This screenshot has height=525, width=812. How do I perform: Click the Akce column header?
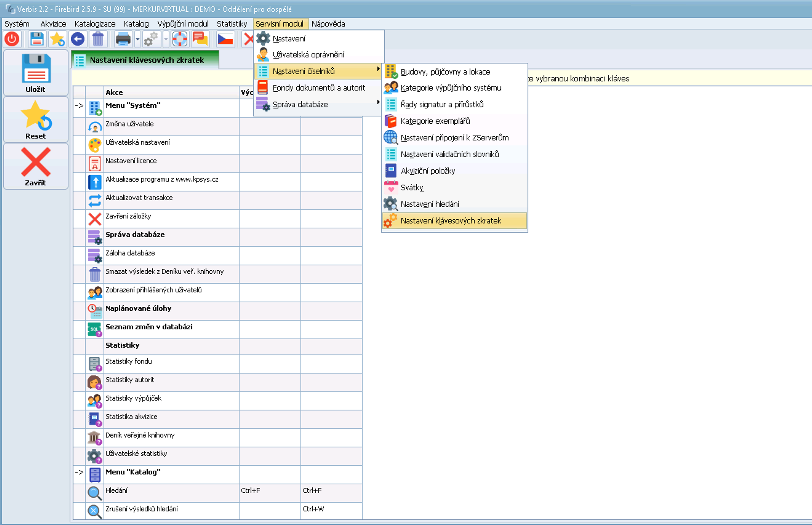[171, 92]
